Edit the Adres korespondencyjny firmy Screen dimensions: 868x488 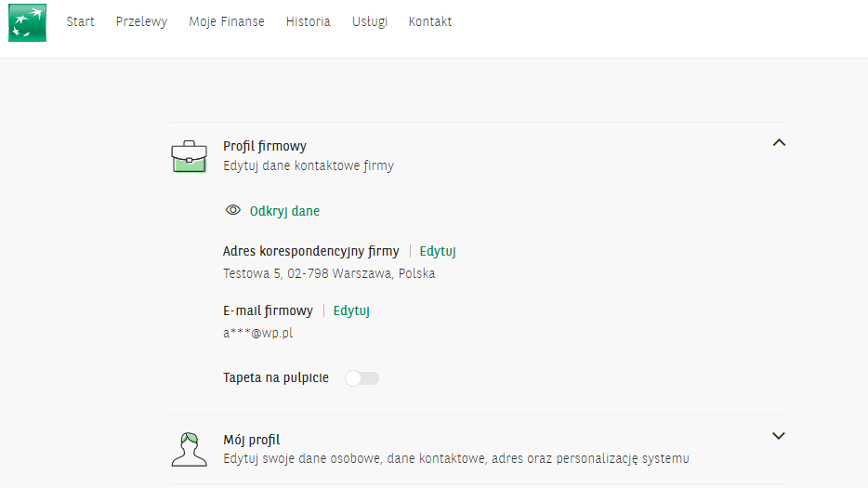[x=438, y=252]
